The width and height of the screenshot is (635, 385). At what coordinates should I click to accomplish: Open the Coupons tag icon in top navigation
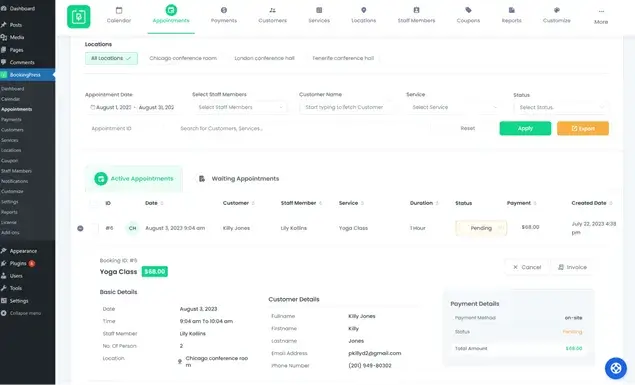tap(468, 10)
